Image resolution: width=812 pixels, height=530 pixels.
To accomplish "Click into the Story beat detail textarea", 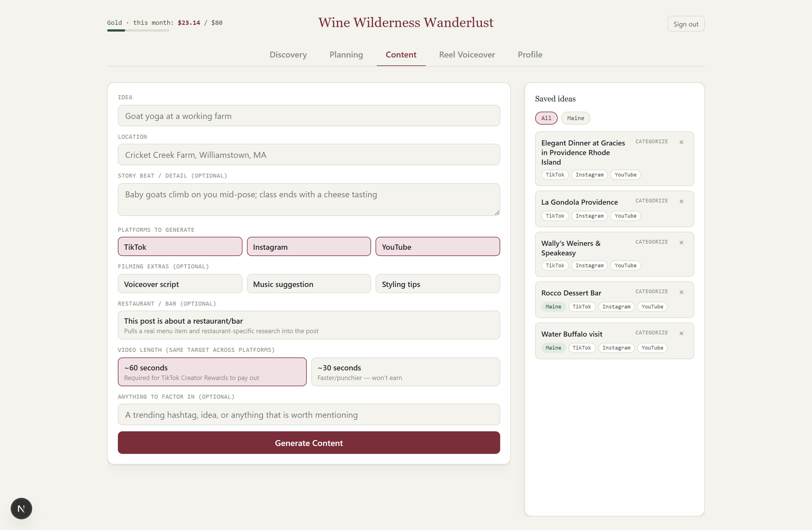I will point(309,200).
